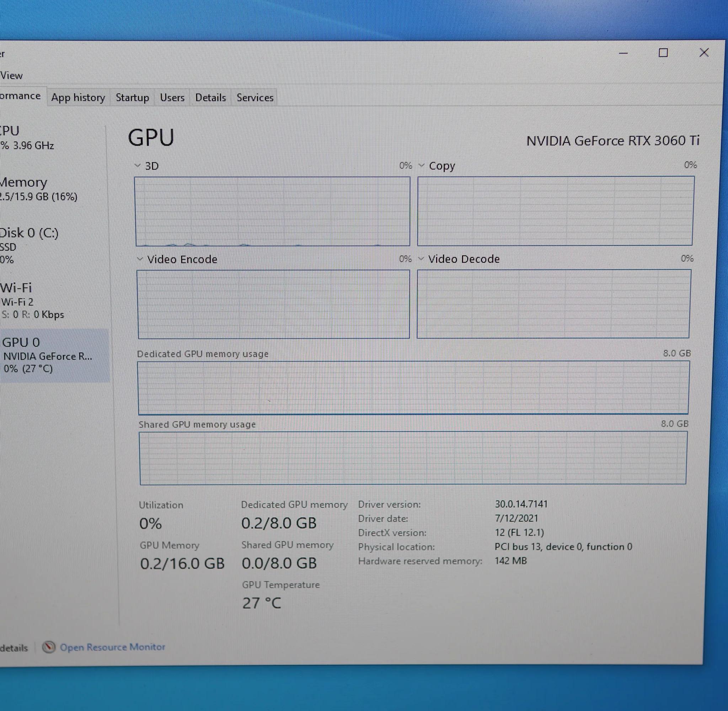Image resolution: width=728 pixels, height=711 pixels.
Task: Open Resource Monitor link
Action: point(112,647)
